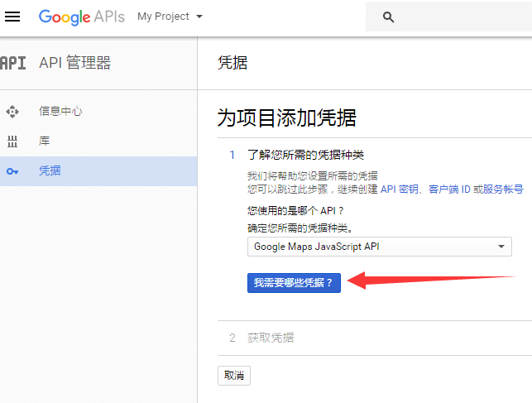Click the 凭据 page title
Image resolution: width=532 pixels, height=403 pixels.
[x=232, y=63]
